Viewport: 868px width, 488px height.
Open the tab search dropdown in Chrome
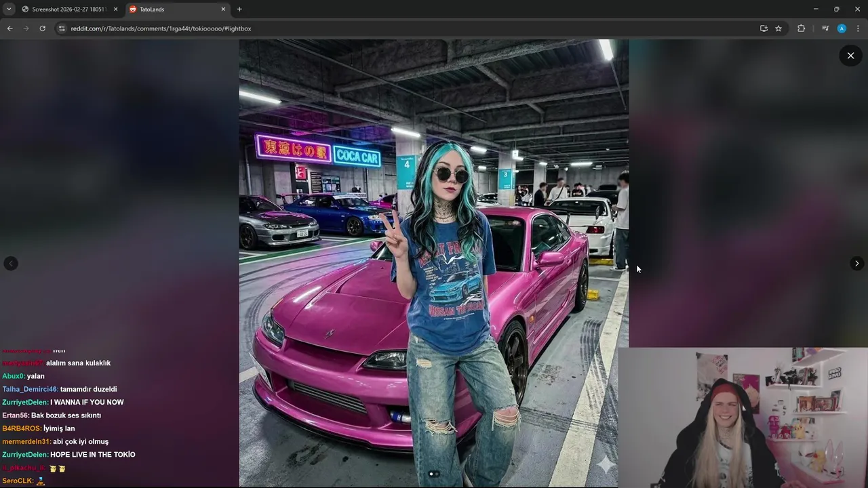tap(9, 9)
